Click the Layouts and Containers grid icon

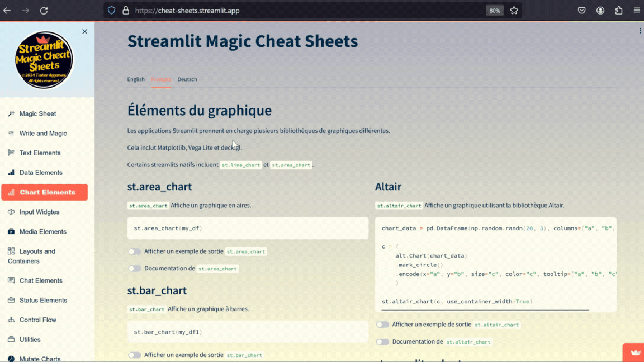coord(11,251)
